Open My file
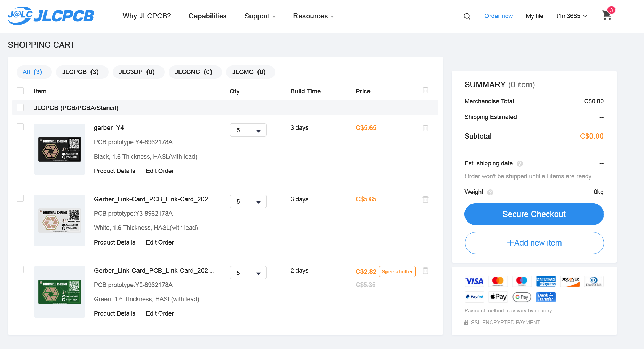 (534, 16)
